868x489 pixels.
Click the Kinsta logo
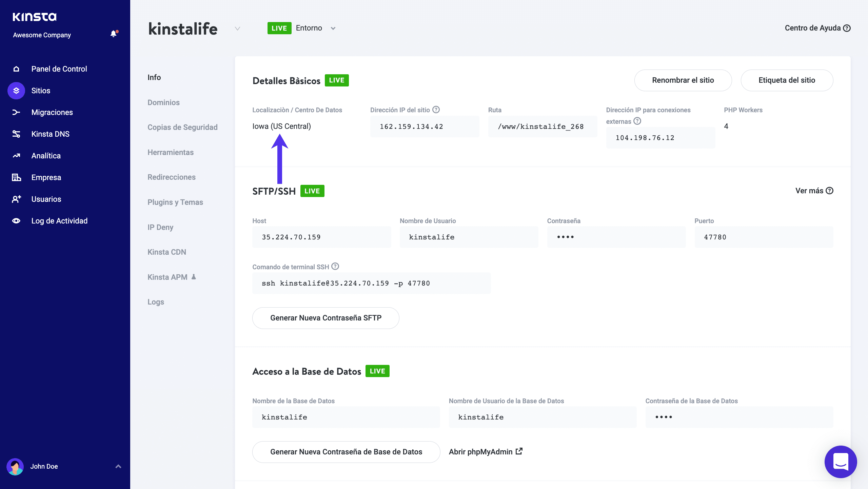(34, 16)
